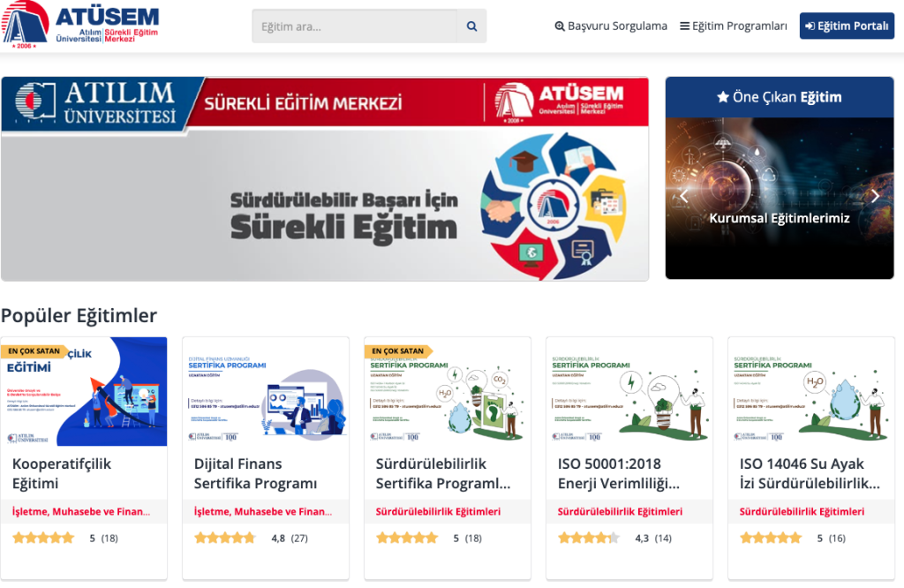904x588 pixels.
Task: Click the star rating of Dijital Finans program
Action: pos(225,538)
